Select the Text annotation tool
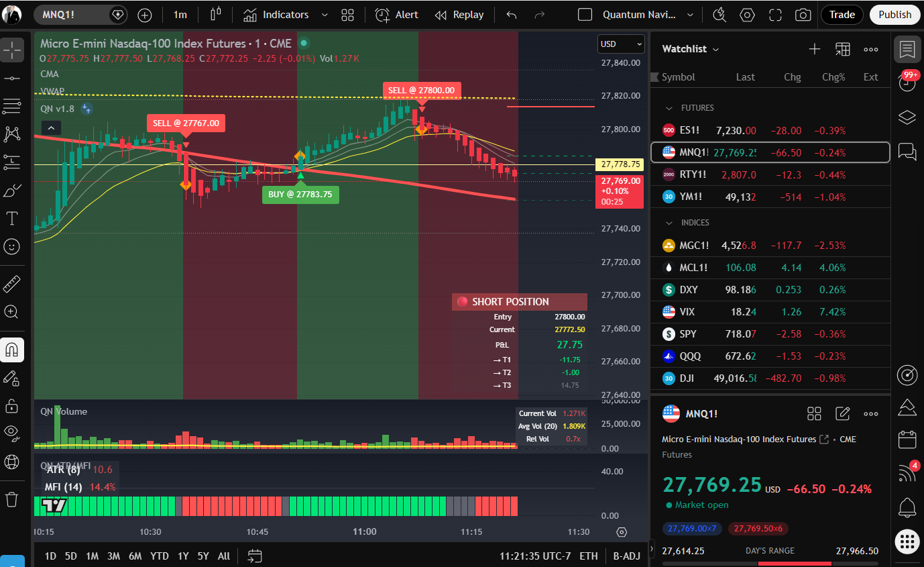This screenshot has width=924, height=567. click(x=12, y=219)
